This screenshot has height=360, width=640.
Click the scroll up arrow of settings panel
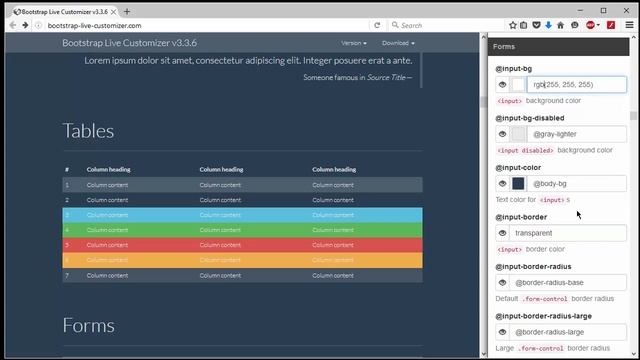coord(634,37)
